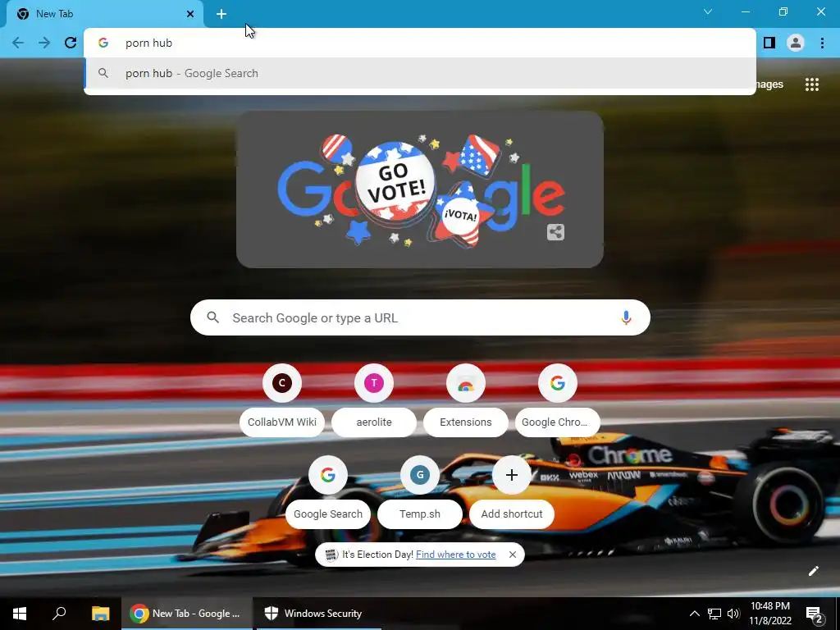Focus the address bar text field
Image resolution: width=840 pixels, height=630 pixels.
pyautogui.click(x=420, y=43)
